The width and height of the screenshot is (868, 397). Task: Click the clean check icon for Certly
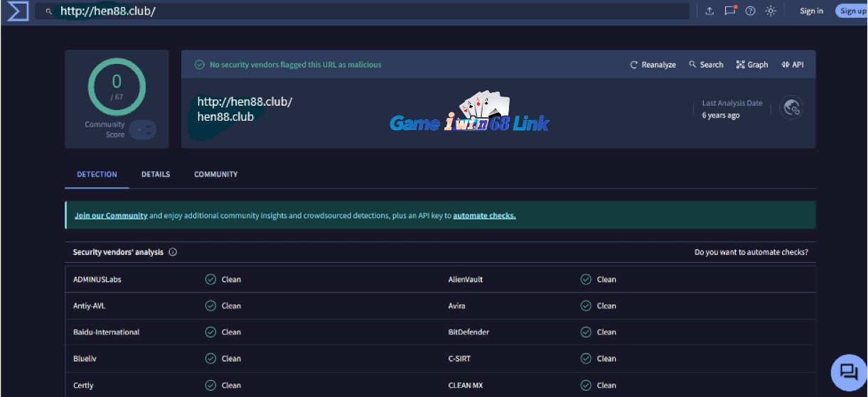[210, 386]
